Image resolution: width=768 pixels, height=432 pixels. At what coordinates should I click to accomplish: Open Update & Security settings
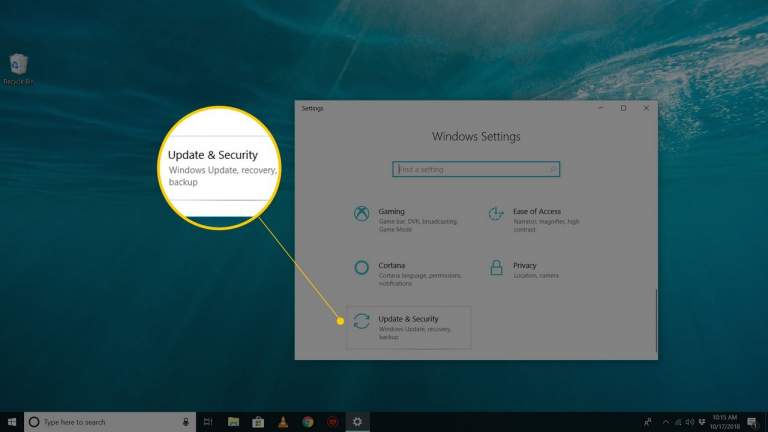coord(408,328)
